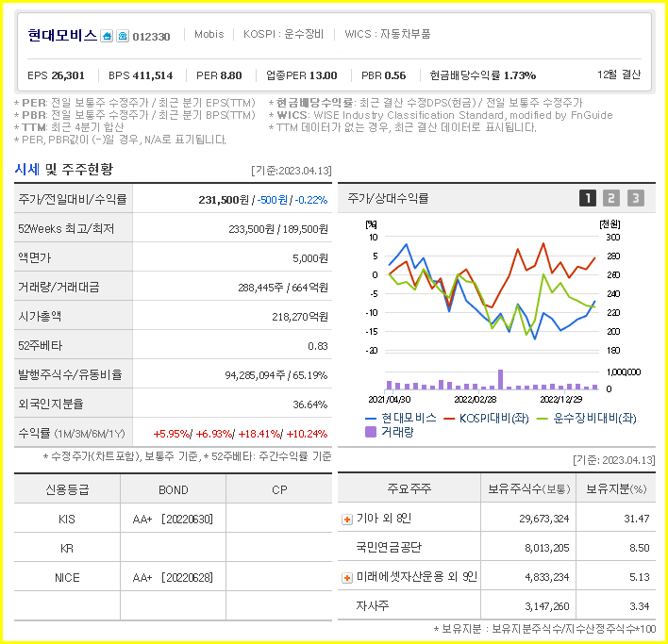Open the homepage icon next to 현대모비스
Viewport: 668px width, 644px height.
tap(107, 36)
